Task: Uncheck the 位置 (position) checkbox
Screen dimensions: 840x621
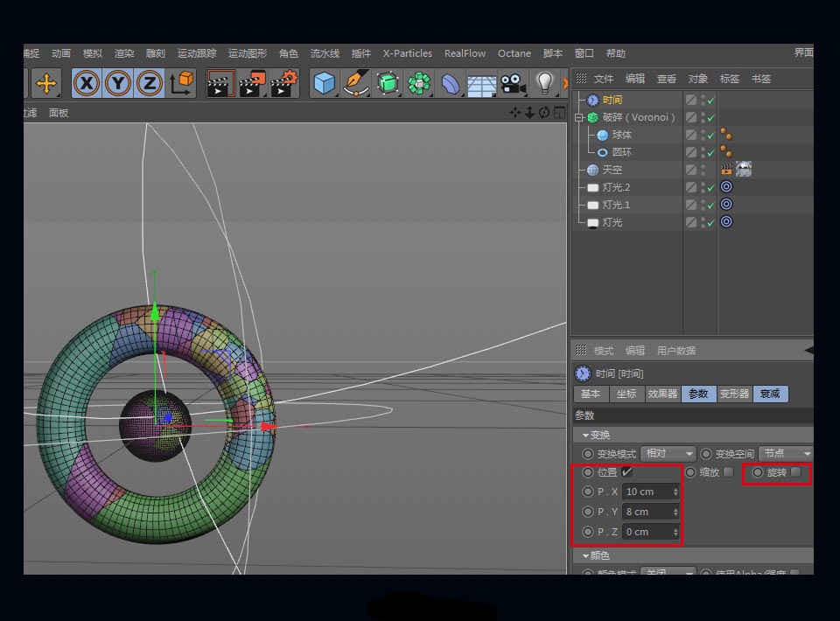Action: (x=626, y=472)
